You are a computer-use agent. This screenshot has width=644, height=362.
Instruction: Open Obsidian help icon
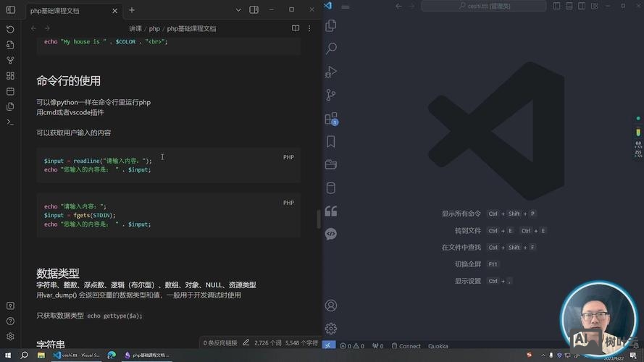[10, 321]
